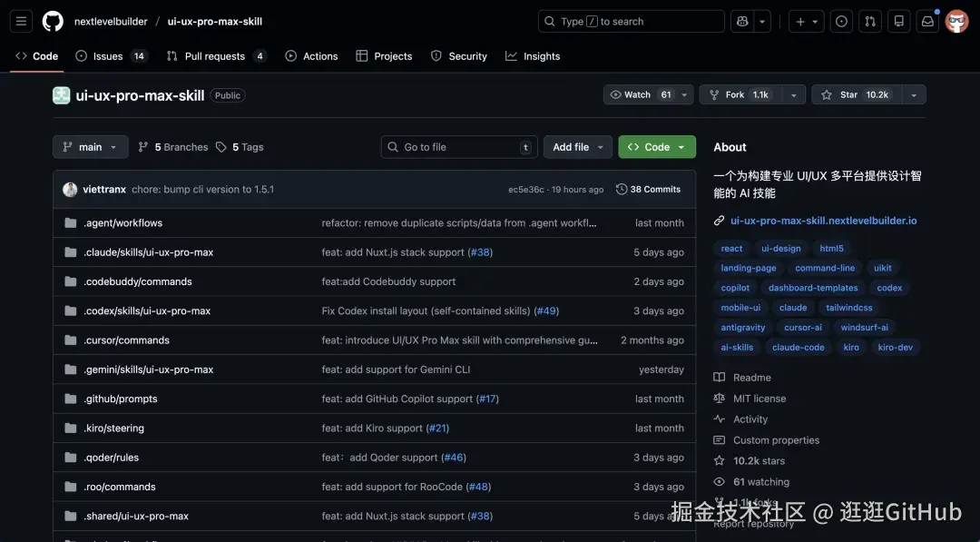Open the ui-ux-pro-max-skill.nextlevelbuilder.io website link
This screenshot has height=542, width=980.
pyautogui.click(x=823, y=221)
